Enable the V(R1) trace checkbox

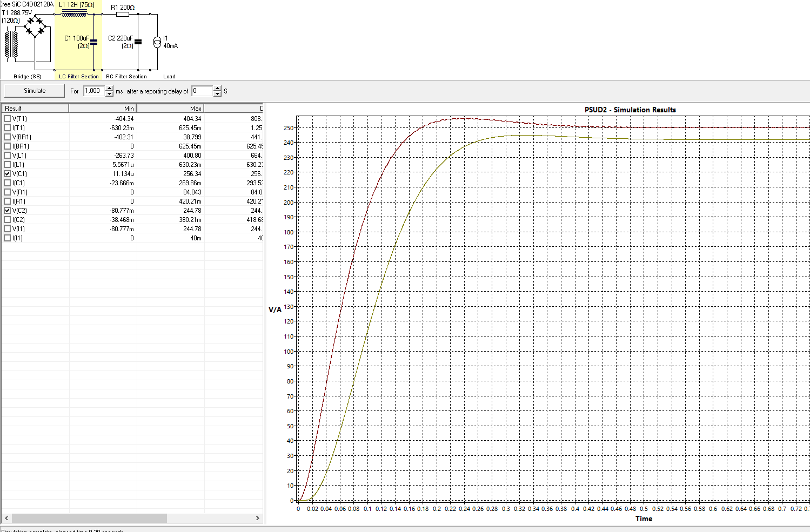(7, 192)
